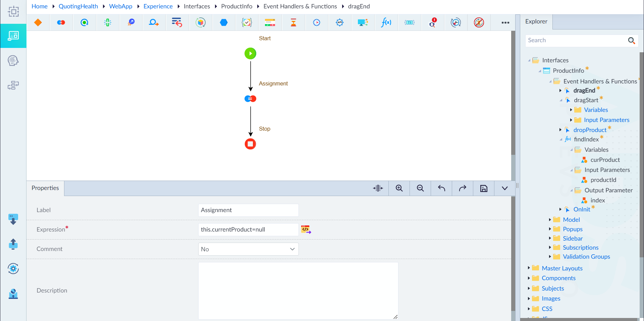This screenshot has height=321, width=644.
Task: Open the Validation Groups folder
Action: click(586, 257)
